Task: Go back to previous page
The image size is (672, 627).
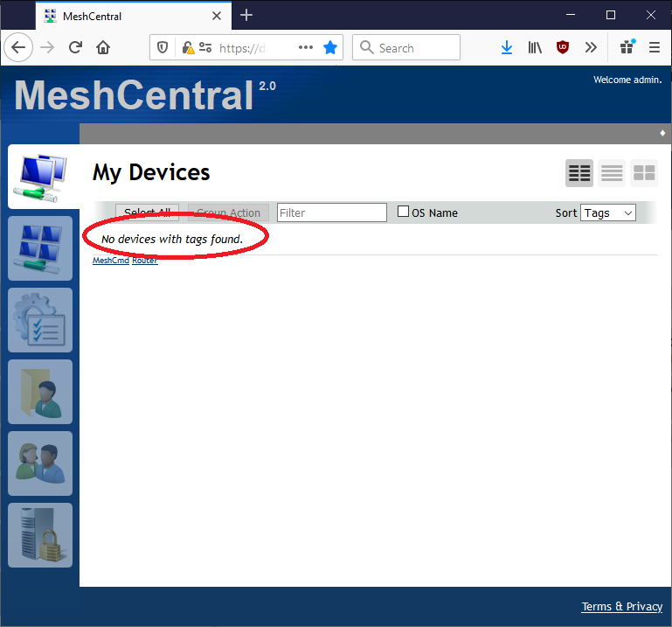Action: (19, 47)
